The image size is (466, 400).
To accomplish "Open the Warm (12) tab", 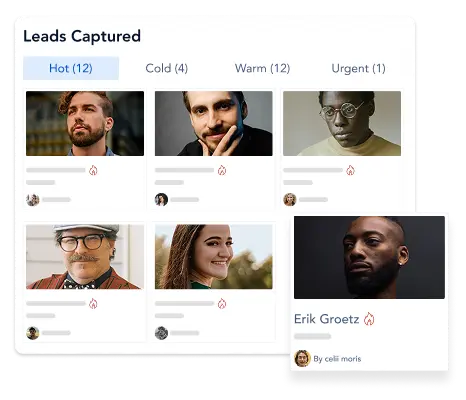I will tap(262, 68).
